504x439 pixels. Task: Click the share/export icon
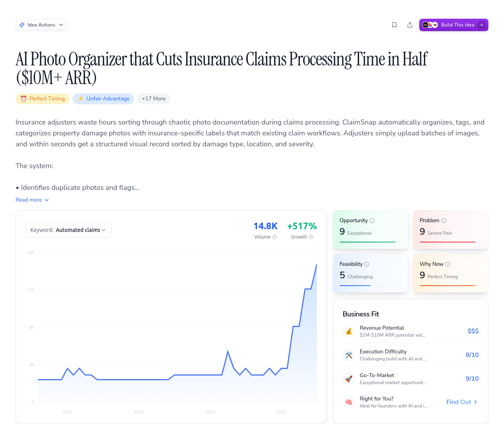pyautogui.click(x=410, y=25)
